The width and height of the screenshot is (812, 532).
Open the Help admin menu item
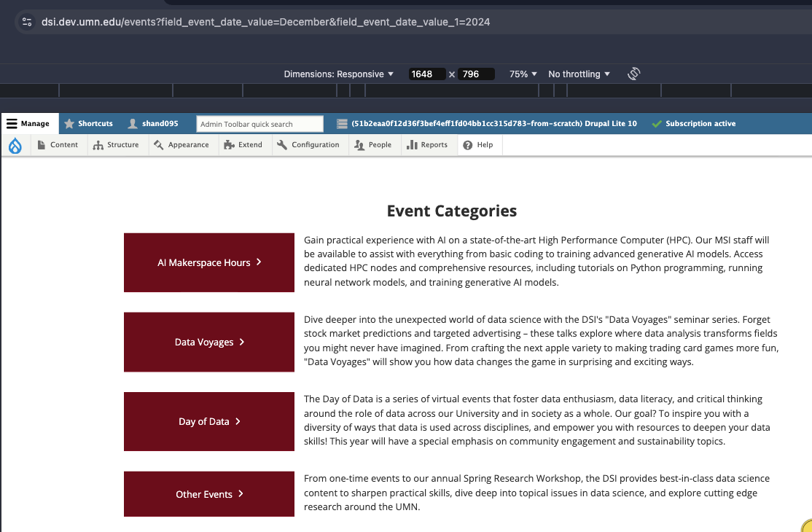(x=478, y=145)
